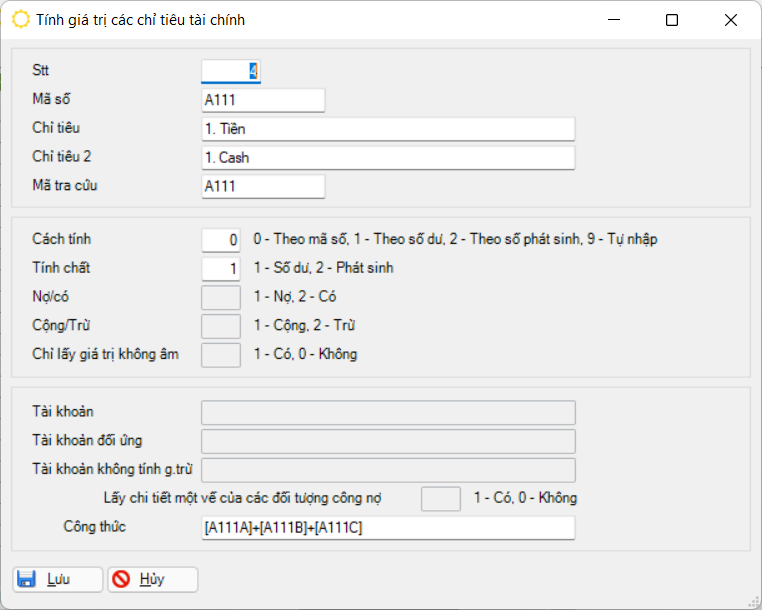Click the app icon in title bar

click(20, 19)
